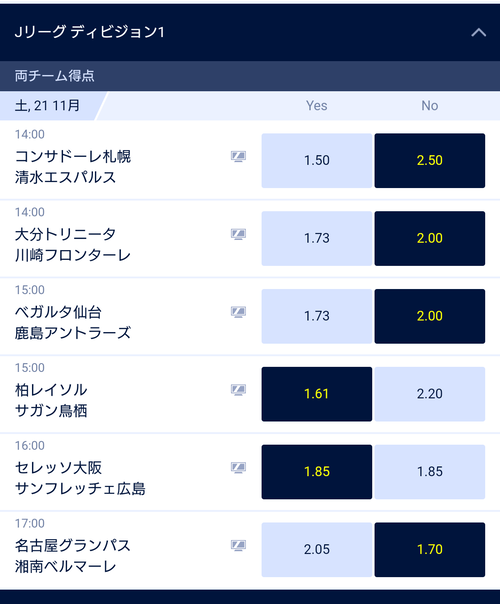Screen dimensions: 500x604
Task: Open live stream icon for 大分トリニータ match
Action: pos(238,234)
